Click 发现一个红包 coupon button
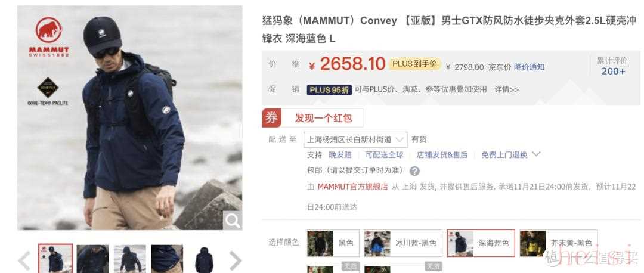 pyautogui.click(x=323, y=118)
